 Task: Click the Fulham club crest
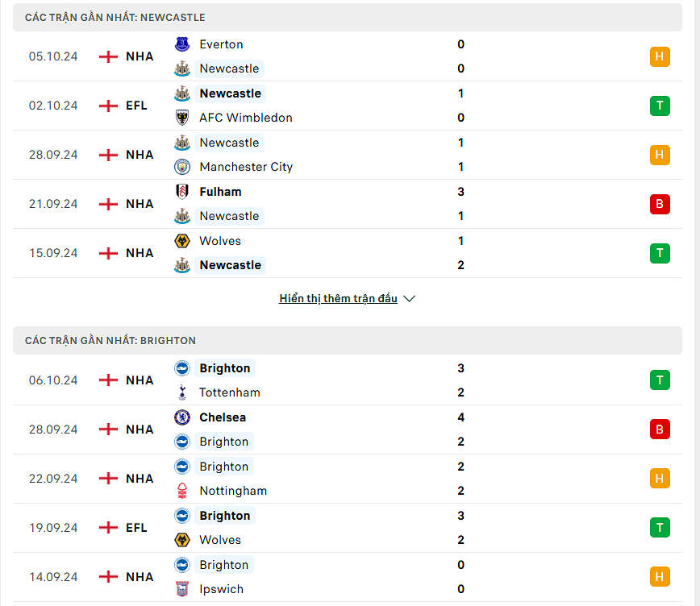pos(182,192)
